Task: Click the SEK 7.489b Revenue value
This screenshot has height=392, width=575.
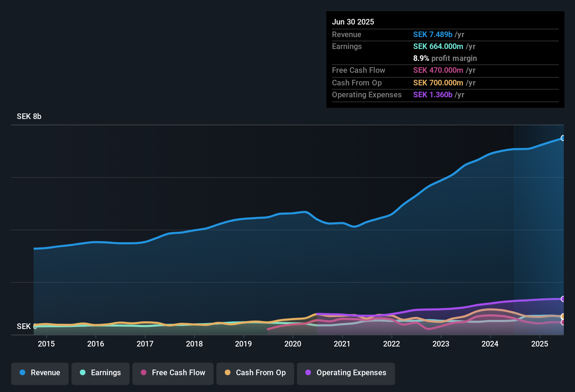Action: point(433,34)
